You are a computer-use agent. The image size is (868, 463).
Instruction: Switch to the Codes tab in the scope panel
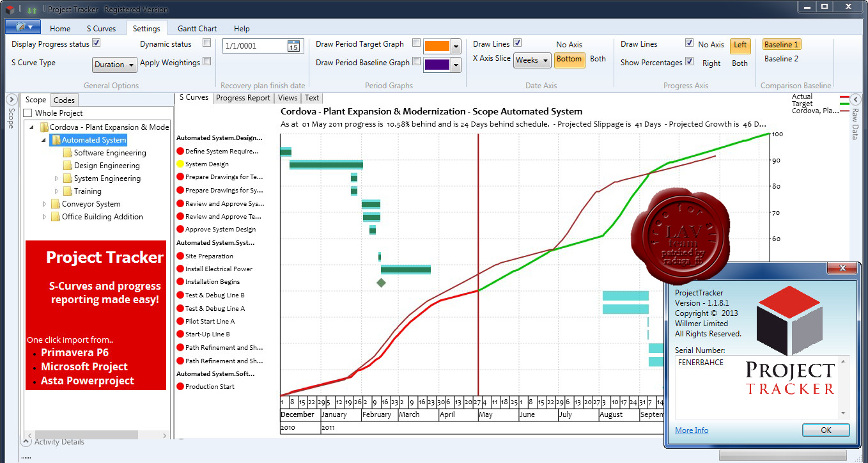point(64,100)
